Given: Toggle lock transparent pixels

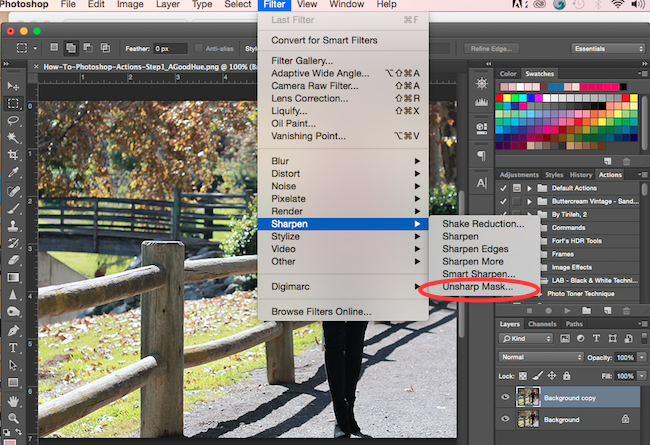Looking at the screenshot, I should 523,376.
